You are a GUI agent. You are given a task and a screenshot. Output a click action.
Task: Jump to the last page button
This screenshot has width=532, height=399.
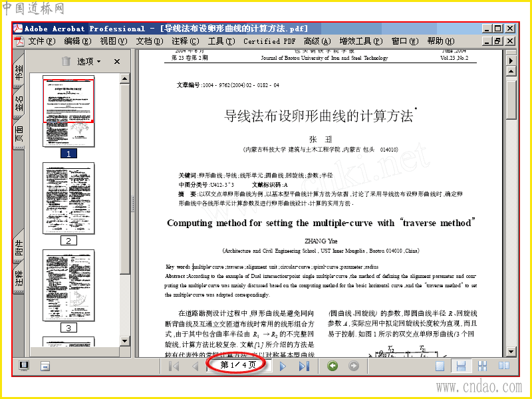click(304, 366)
